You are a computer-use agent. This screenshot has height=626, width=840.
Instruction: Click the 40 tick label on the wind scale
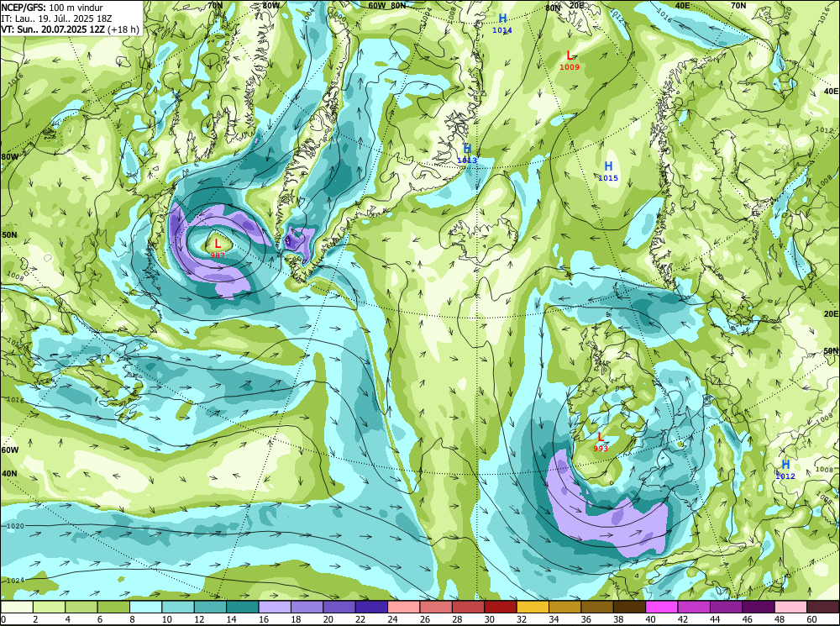pyautogui.click(x=650, y=619)
